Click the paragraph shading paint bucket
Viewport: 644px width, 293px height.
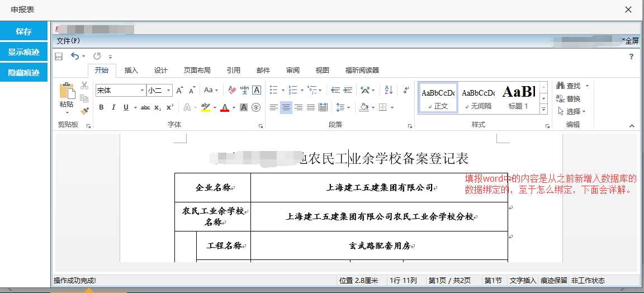click(x=363, y=107)
